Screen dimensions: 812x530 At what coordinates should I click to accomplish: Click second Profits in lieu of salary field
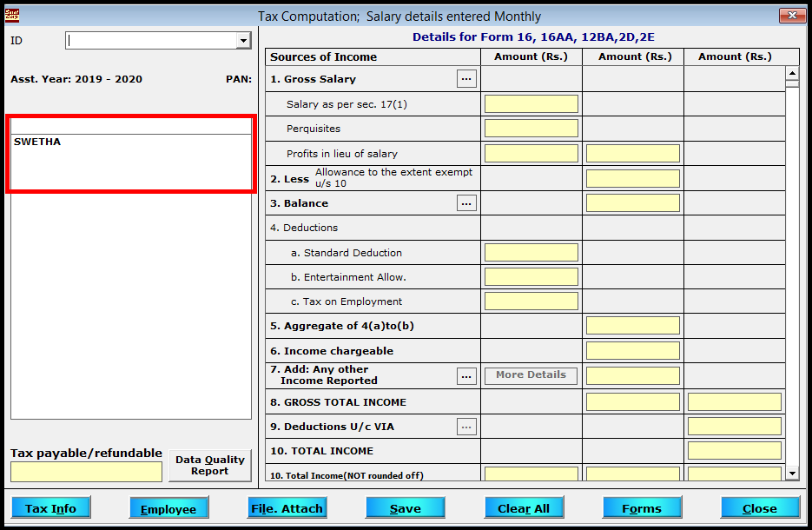tap(633, 154)
